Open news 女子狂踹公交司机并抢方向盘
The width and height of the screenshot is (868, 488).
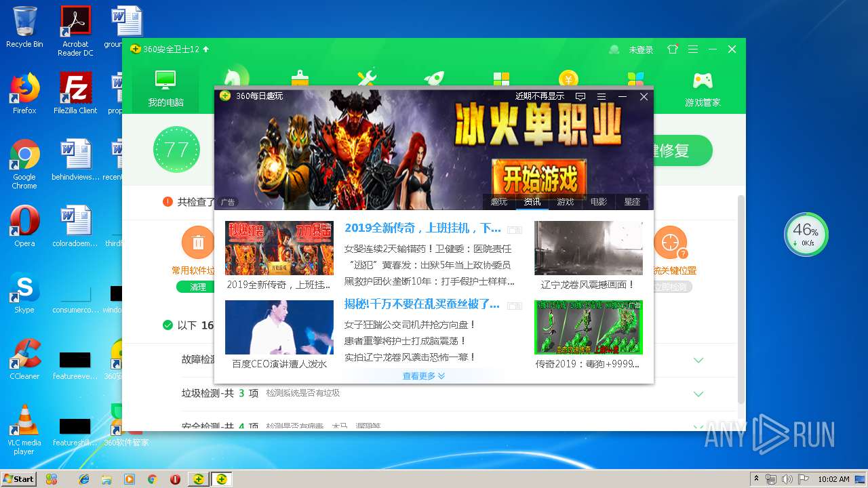(x=410, y=325)
